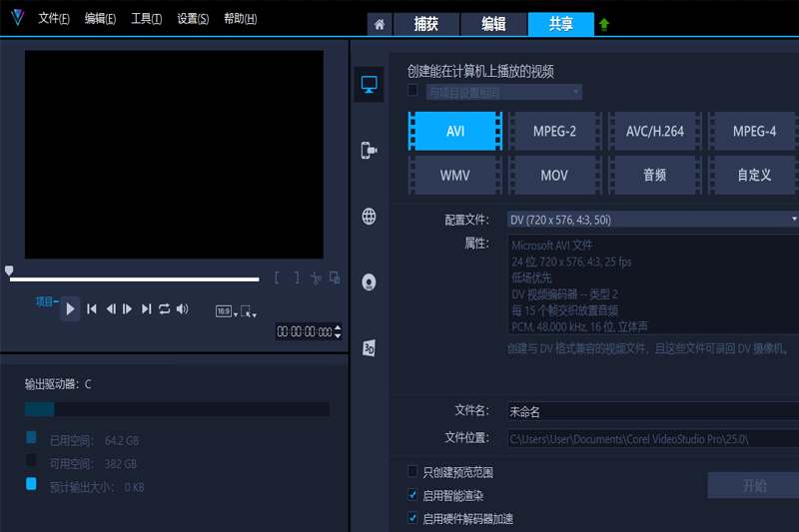Click the green upload arrow icon
The image size is (799, 532).
(604, 24)
